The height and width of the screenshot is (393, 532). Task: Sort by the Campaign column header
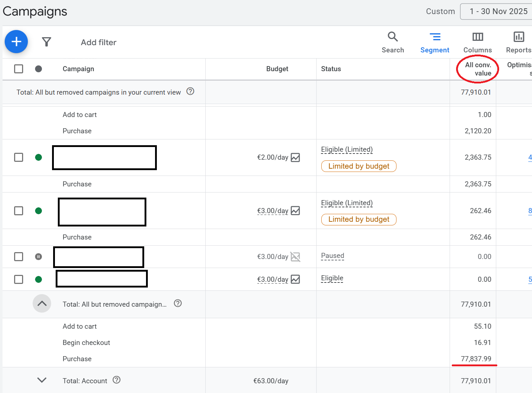[78, 69]
